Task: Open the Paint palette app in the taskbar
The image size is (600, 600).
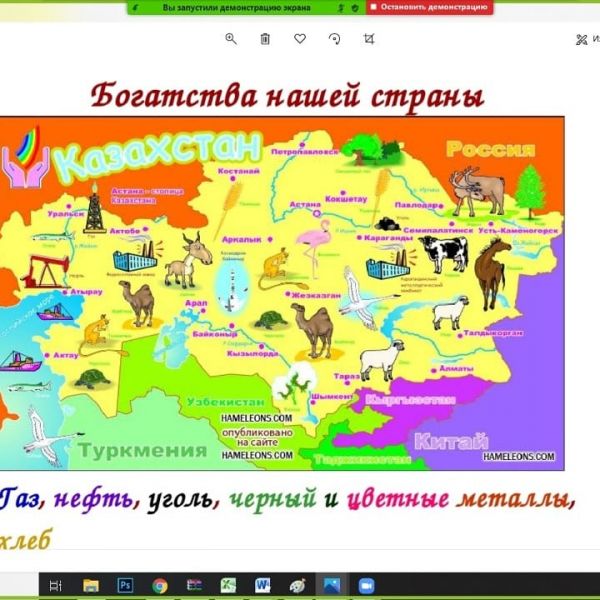Action: (x=296, y=585)
